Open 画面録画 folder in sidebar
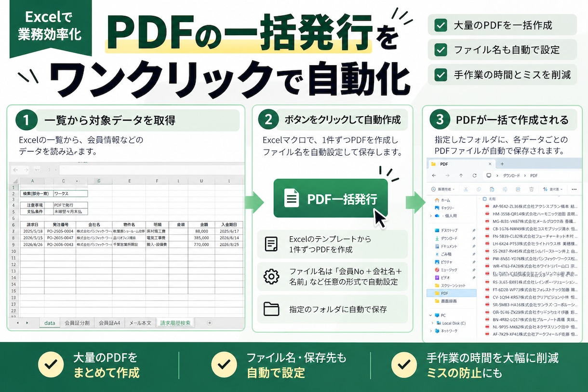The image size is (588, 392). point(446,301)
